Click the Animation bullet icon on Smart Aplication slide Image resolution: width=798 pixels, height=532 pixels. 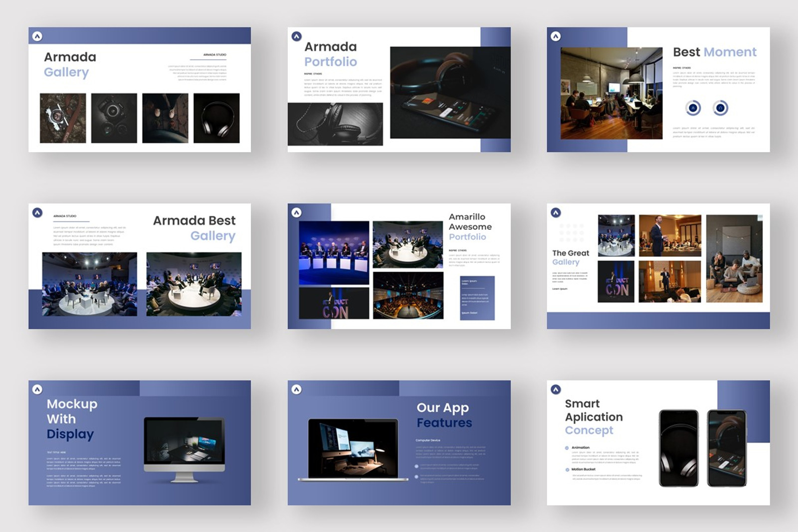566,447
